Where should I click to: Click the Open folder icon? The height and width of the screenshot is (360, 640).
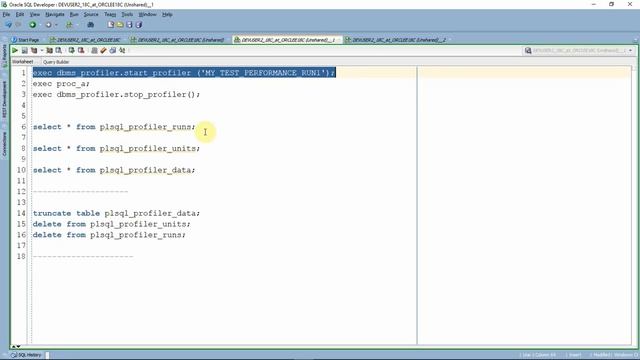120,25
